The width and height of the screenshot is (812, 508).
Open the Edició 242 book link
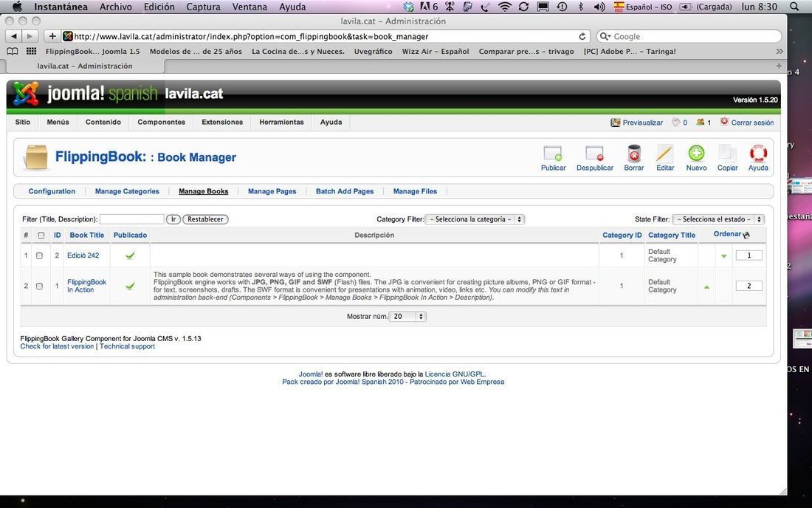(83, 255)
